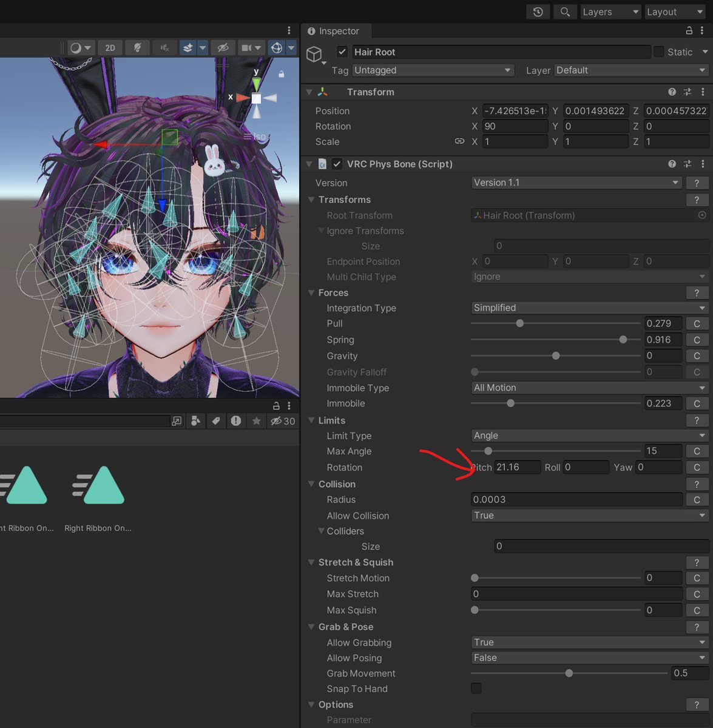This screenshot has height=728, width=713.
Task: Open the Layer dropdown showing Default
Action: [631, 70]
